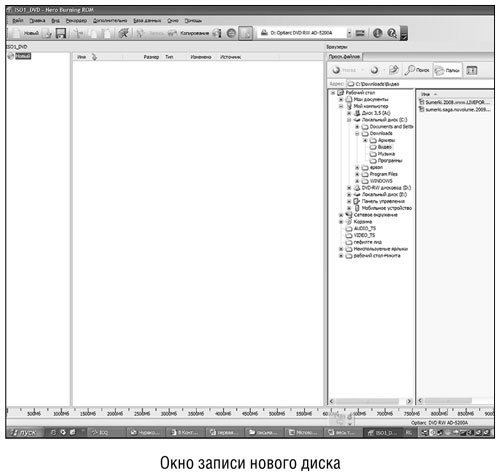Click the help question mark icon
The width and height of the screenshot is (500, 475).
coord(392,33)
